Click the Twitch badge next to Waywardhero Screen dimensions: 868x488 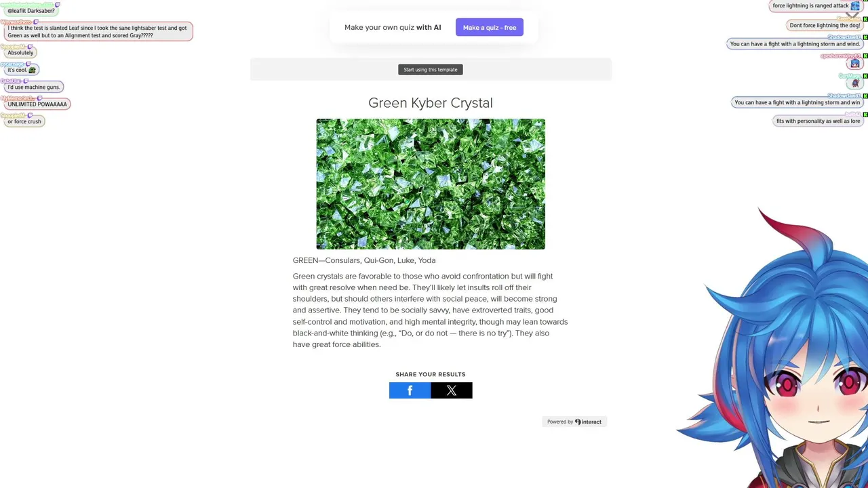pos(35,22)
